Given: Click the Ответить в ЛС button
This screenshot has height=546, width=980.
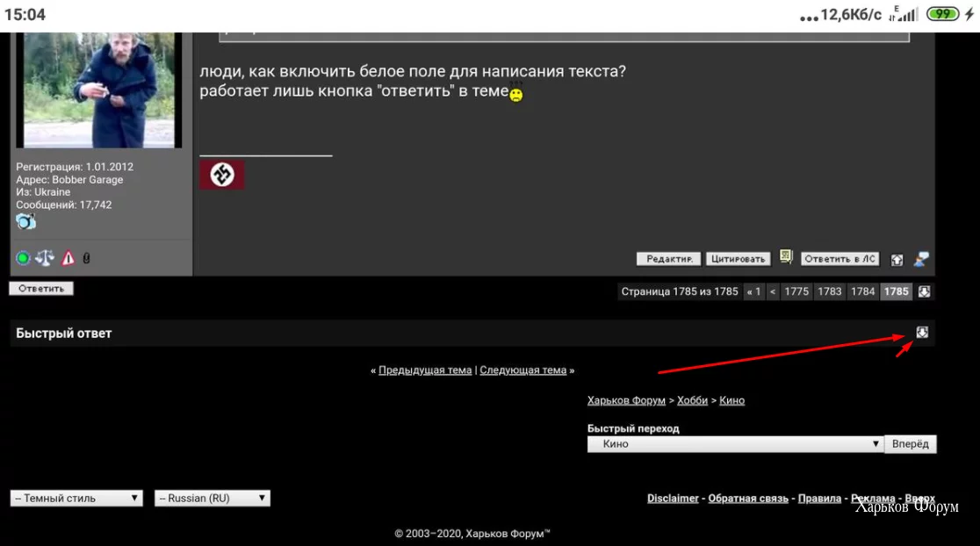Looking at the screenshot, I should coord(840,259).
